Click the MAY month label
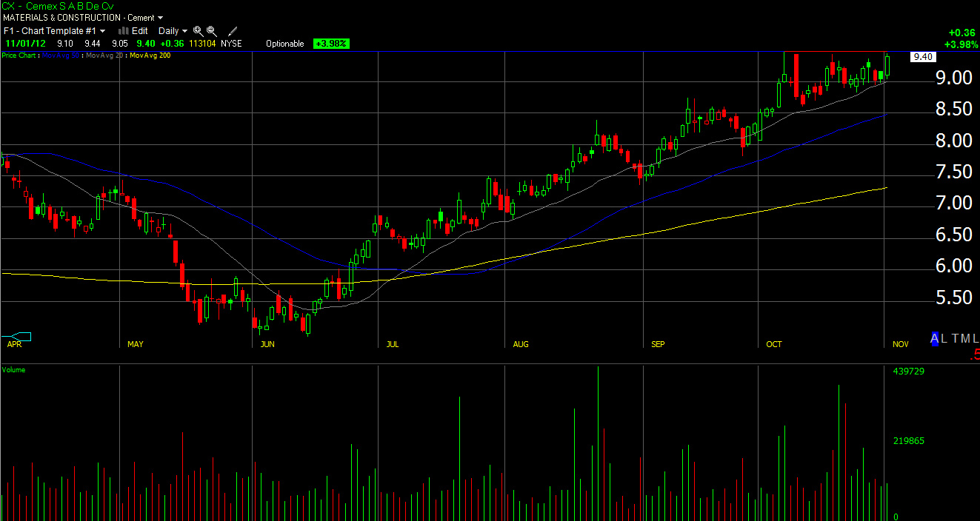 (x=136, y=345)
